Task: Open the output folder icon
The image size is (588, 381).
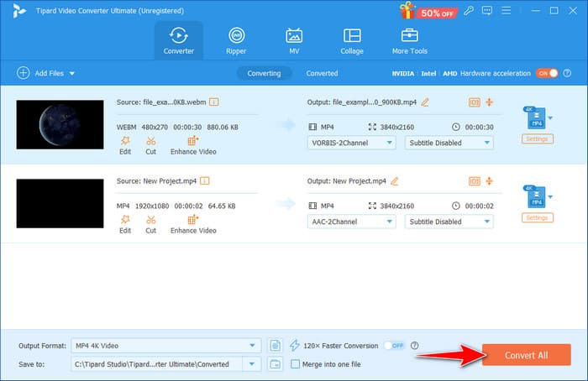Action: (276, 364)
